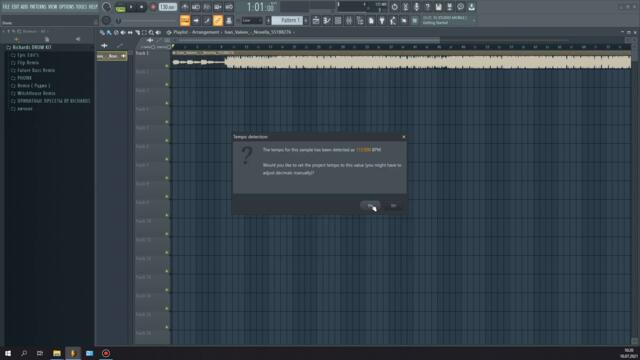Click the stamp icon in the recording options panel
The width and height of the screenshot is (640, 360).
click(x=229, y=20)
